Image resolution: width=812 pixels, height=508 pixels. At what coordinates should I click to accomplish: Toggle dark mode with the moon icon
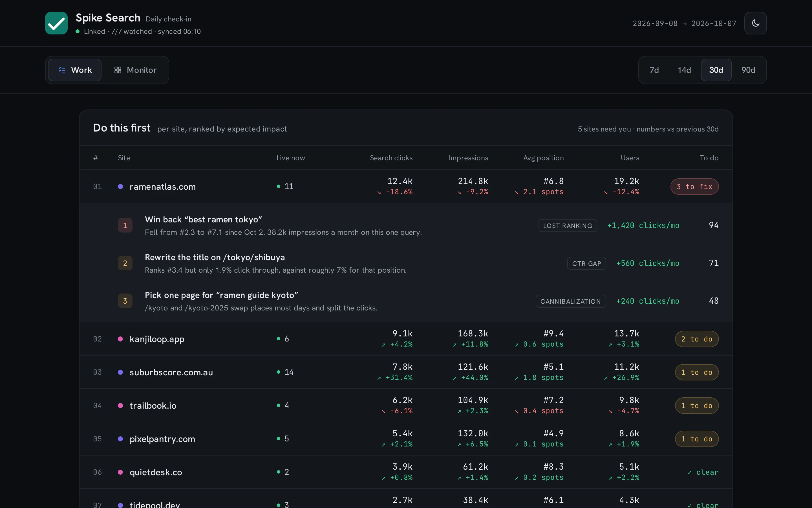click(755, 23)
